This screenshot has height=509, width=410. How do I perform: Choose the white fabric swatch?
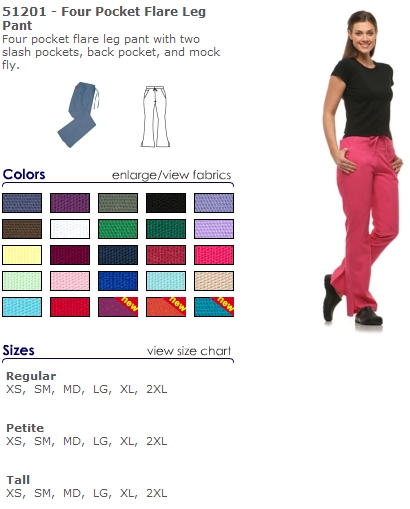tap(70, 229)
